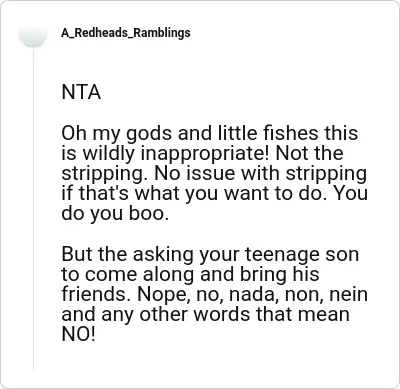Click the NTA verdict text
Screen dimensions: 400x389
(x=81, y=92)
